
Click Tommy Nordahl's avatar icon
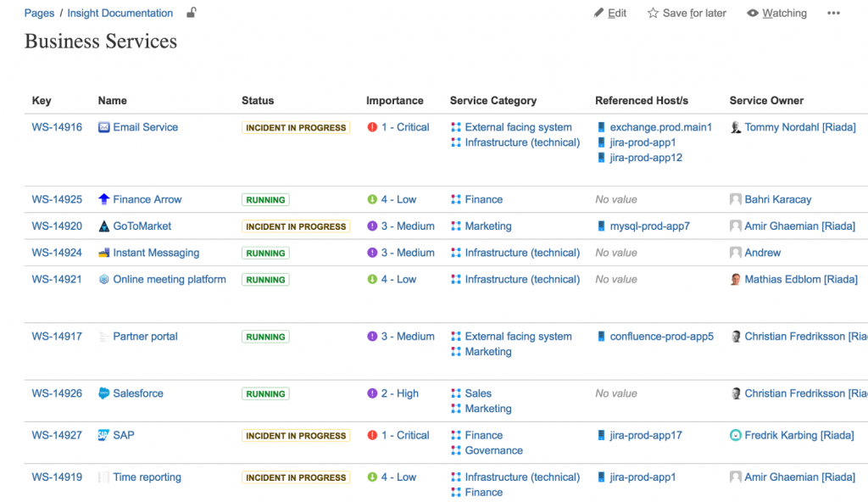click(x=735, y=127)
